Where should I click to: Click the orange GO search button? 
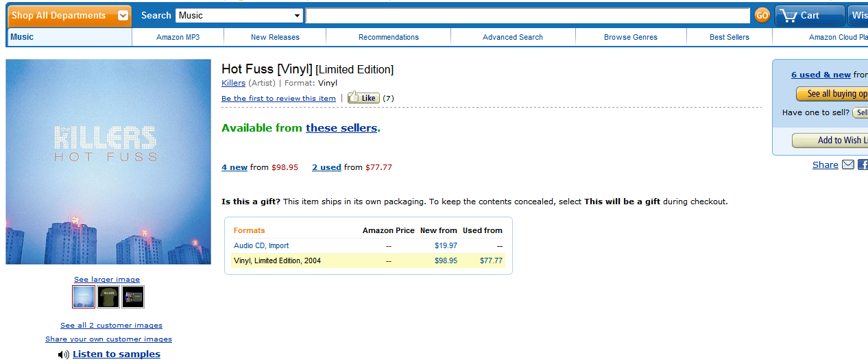[762, 15]
